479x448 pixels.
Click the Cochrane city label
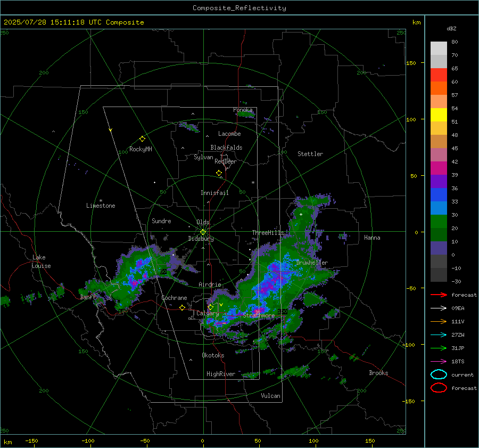(x=174, y=298)
